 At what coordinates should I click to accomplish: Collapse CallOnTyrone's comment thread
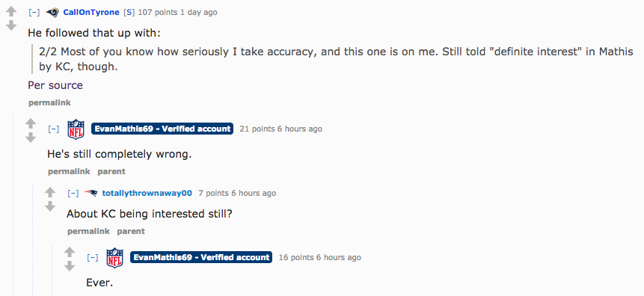[34, 12]
